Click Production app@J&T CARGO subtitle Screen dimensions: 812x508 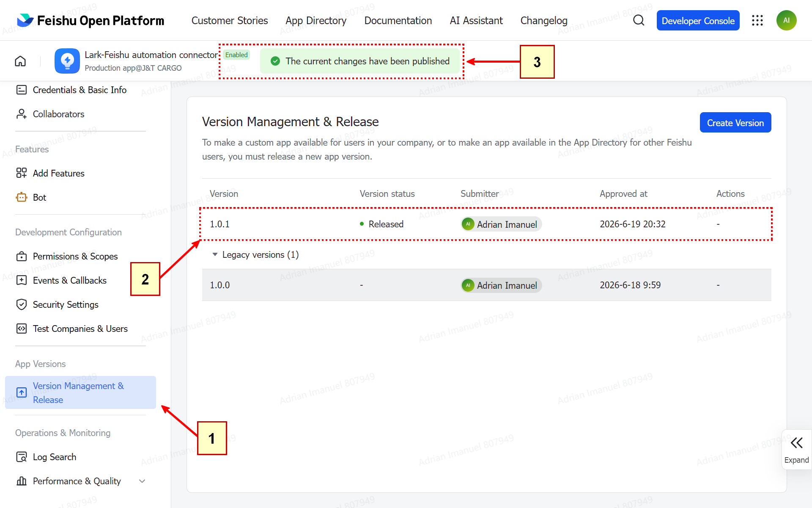[x=133, y=68]
